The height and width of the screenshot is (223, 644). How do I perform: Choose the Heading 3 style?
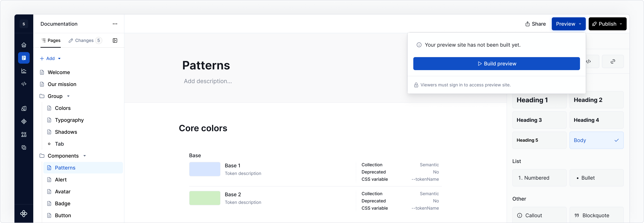(539, 120)
